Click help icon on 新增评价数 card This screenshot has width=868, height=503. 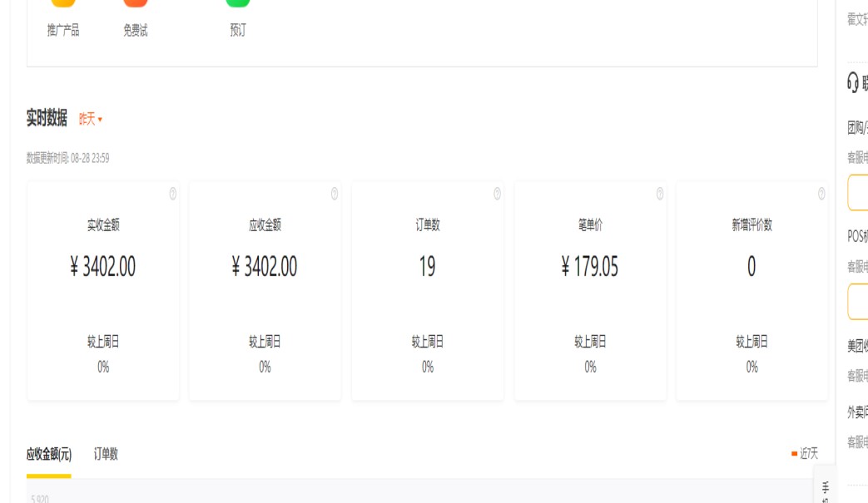[x=821, y=194]
